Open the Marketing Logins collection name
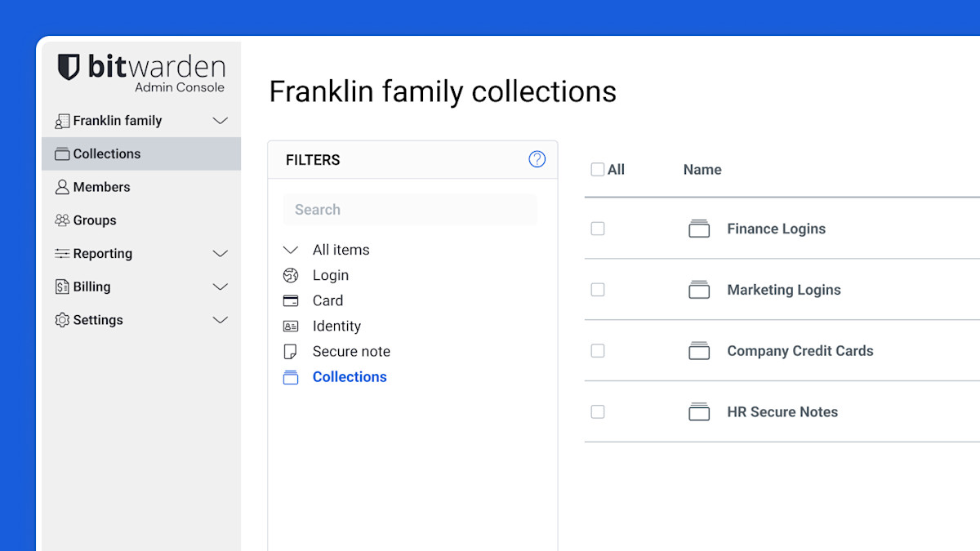This screenshot has width=980, height=551. pyautogui.click(x=783, y=290)
